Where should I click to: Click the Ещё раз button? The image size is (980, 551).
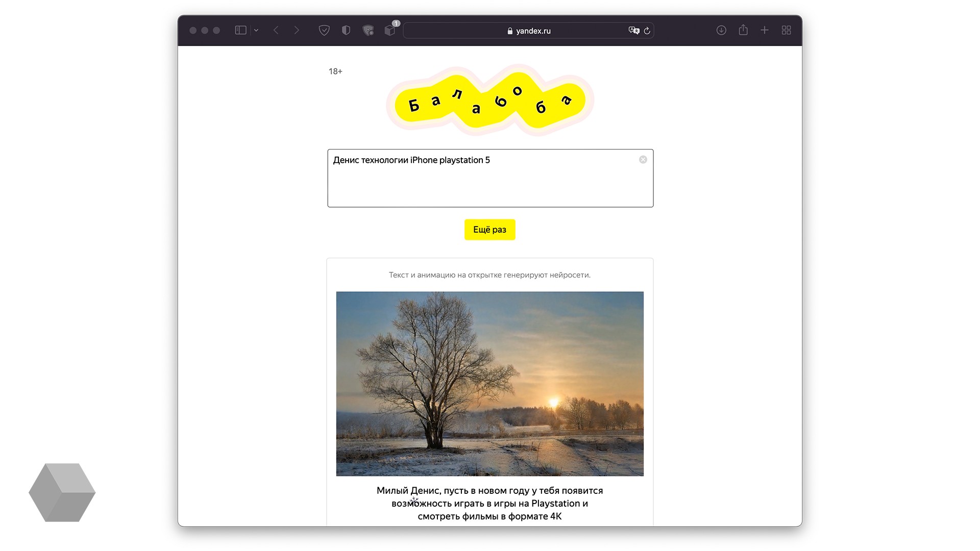(490, 230)
